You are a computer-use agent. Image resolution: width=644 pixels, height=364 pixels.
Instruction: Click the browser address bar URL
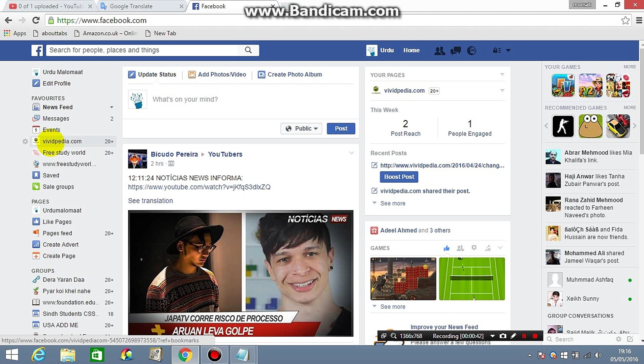(101, 21)
